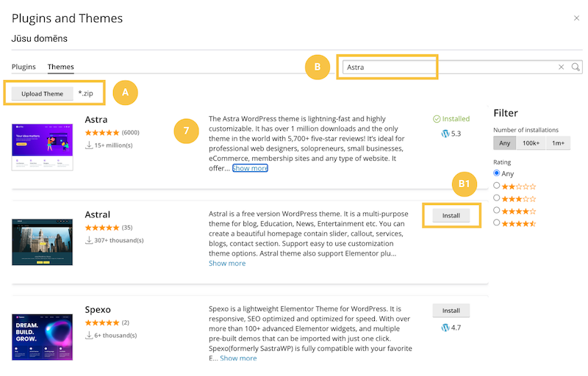Close the Plugins and Themes dialog

pyautogui.click(x=576, y=18)
